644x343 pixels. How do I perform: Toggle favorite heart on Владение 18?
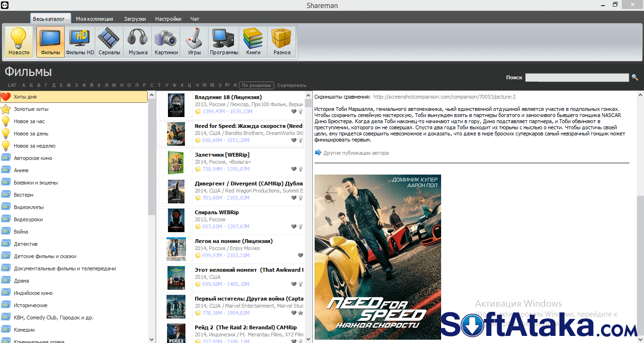coord(293,112)
